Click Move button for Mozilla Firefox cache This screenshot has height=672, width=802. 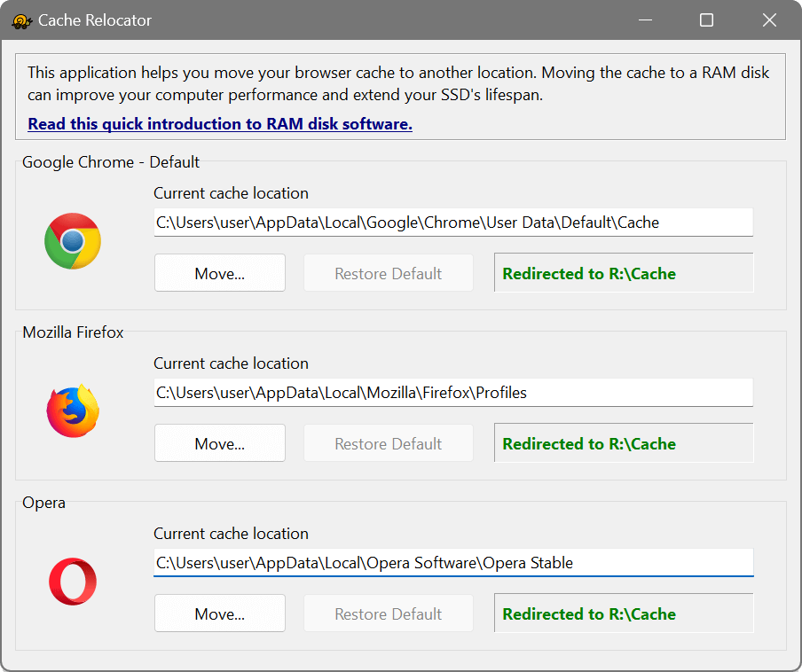(x=220, y=443)
